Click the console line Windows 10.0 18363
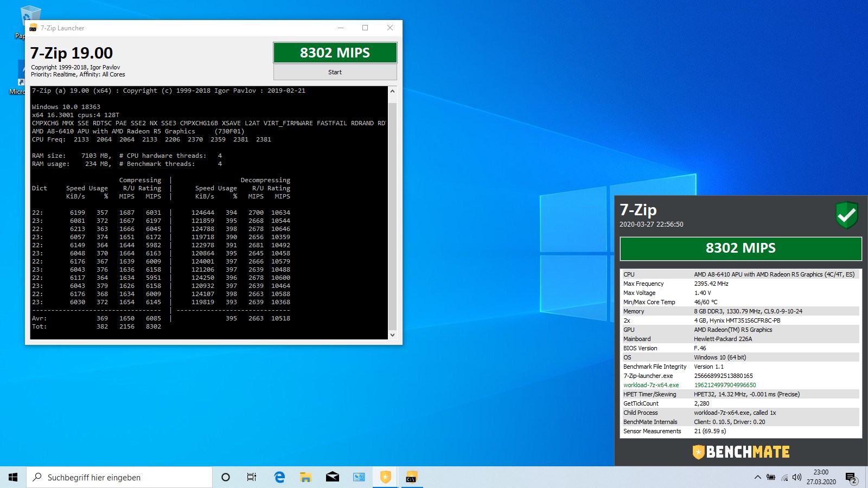The width and height of the screenshot is (868, 488). tap(66, 107)
